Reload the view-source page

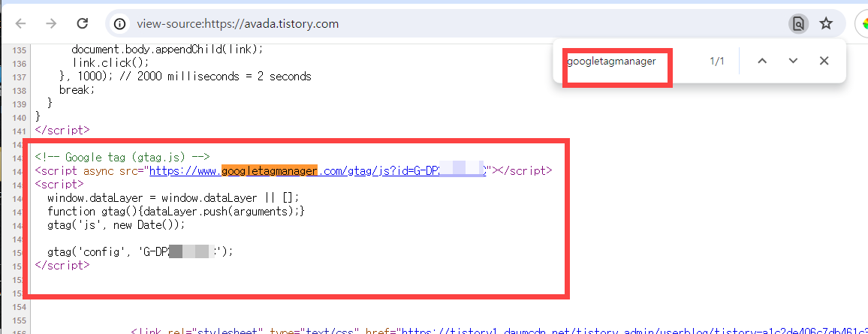tap(83, 23)
